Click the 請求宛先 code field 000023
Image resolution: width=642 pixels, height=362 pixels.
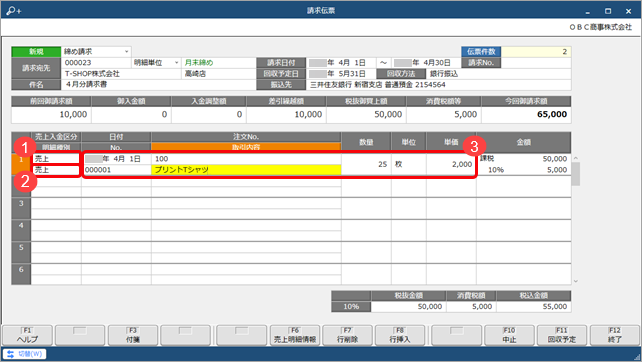click(97, 63)
